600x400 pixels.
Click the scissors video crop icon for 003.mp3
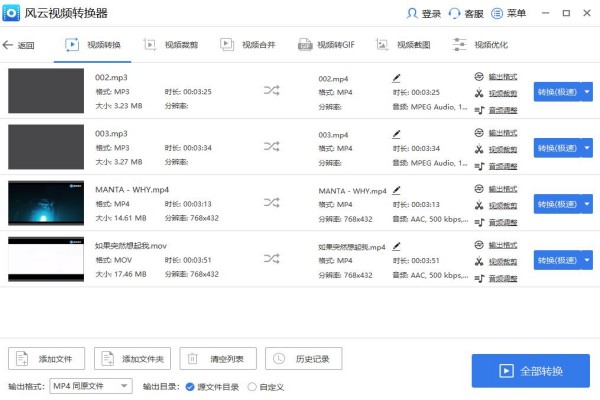480,150
